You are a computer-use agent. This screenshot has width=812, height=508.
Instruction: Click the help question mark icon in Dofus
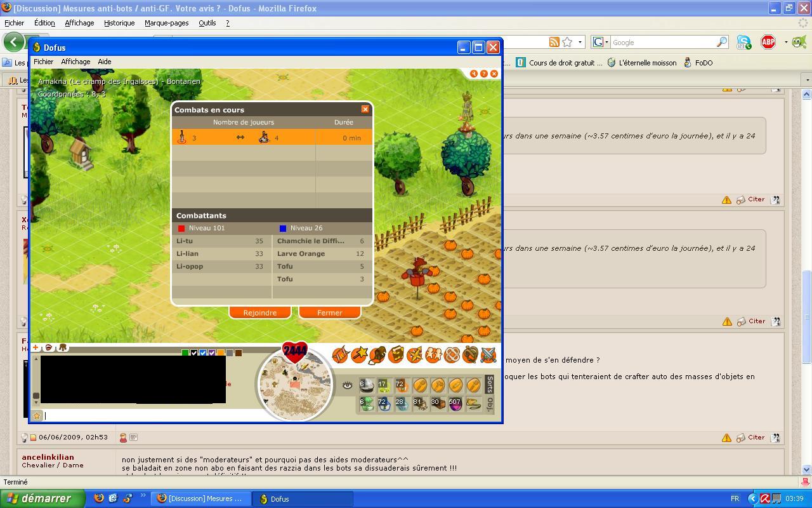(x=484, y=74)
